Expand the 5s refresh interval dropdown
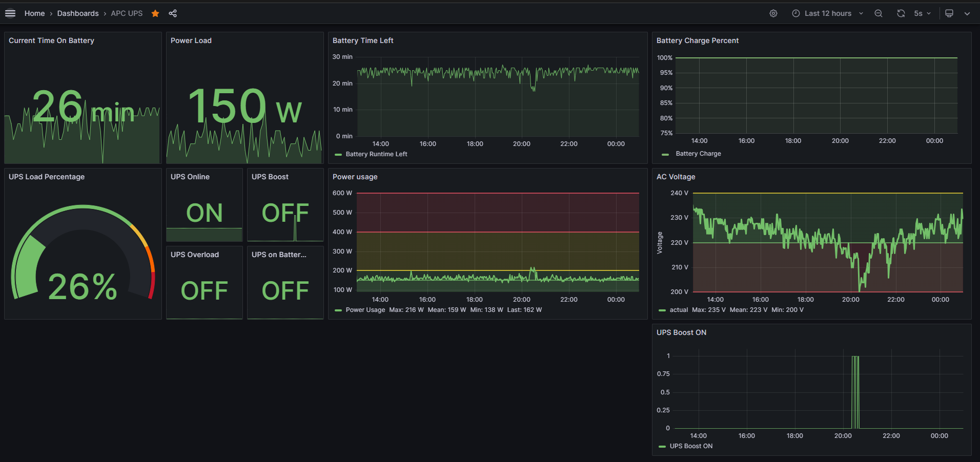Screen dimensions: 980x462 coord(923,13)
